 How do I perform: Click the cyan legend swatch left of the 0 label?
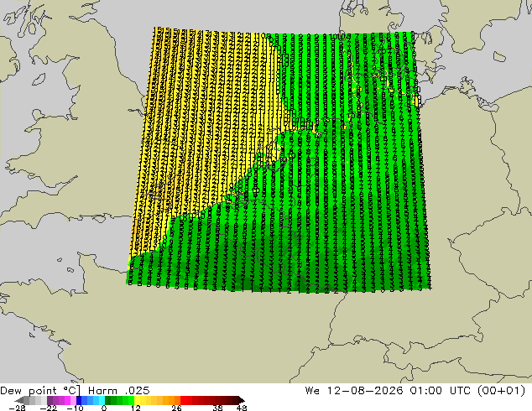[x=102, y=400]
